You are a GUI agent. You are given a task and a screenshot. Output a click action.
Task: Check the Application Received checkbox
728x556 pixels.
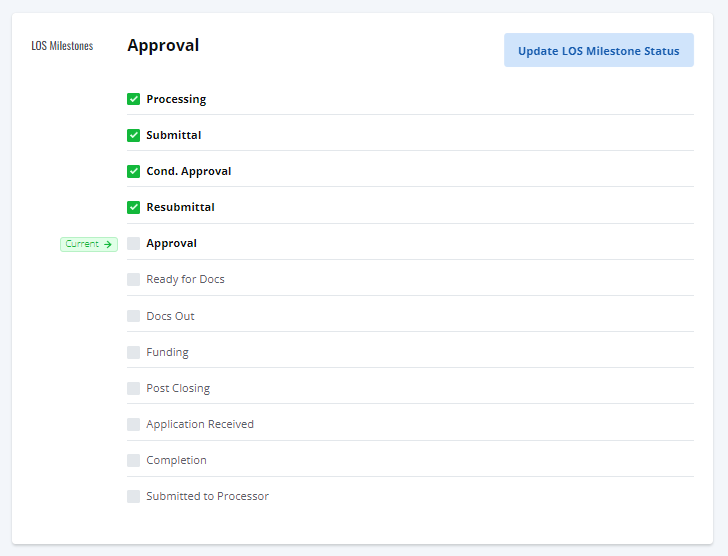click(x=134, y=424)
